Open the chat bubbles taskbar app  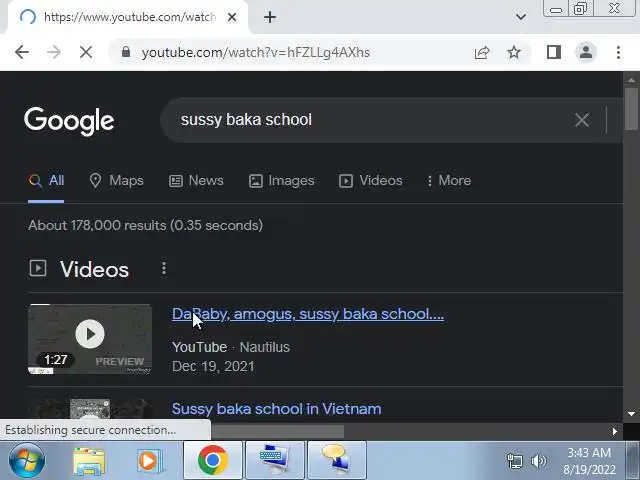click(337, 460)
